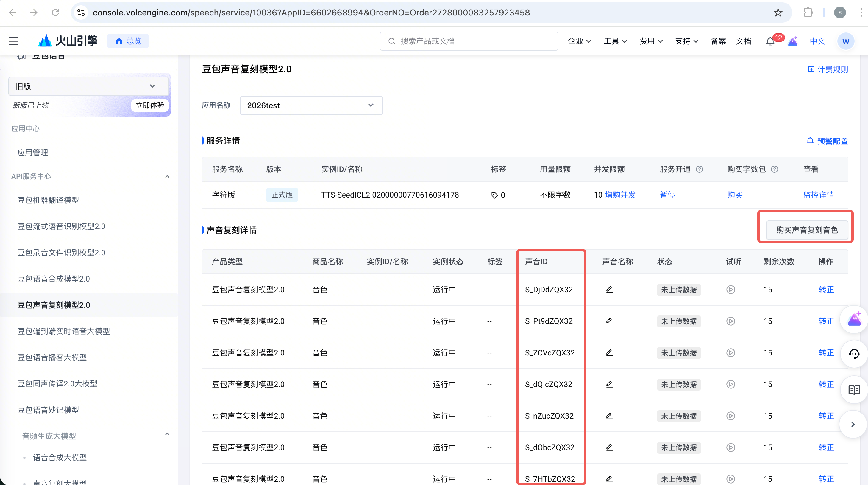
Task: Open the 应用名称 2026test dropdown
Action: [x=311, y=105]
